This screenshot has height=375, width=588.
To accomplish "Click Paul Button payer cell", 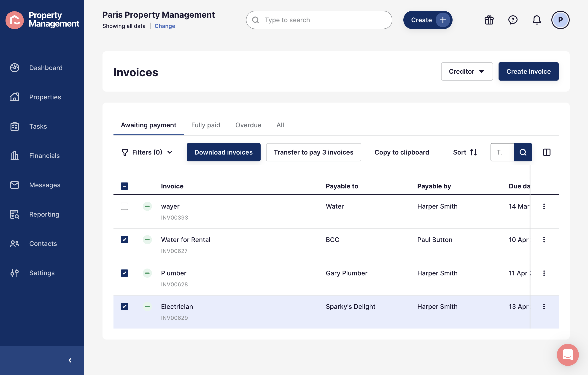I will (435, 240).
